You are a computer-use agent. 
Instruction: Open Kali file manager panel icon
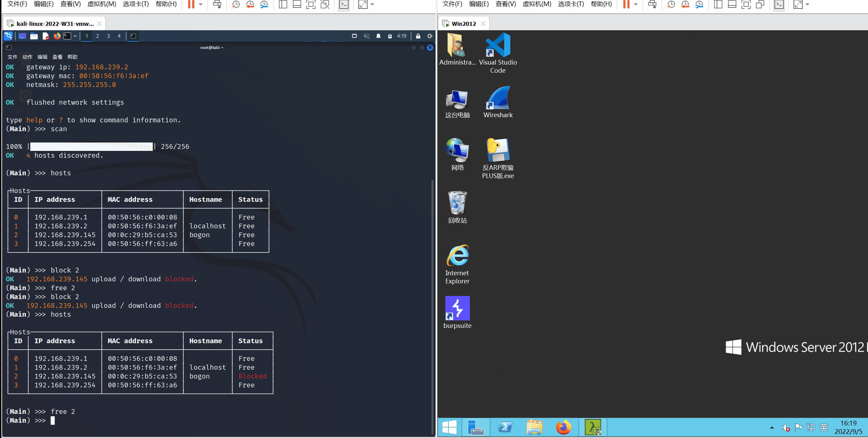[x=34, y=36]
